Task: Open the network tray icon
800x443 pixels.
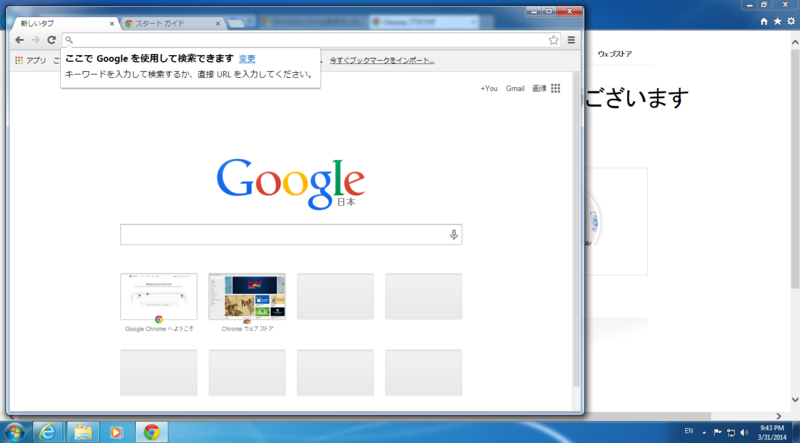Action: [x=731, y=432]
